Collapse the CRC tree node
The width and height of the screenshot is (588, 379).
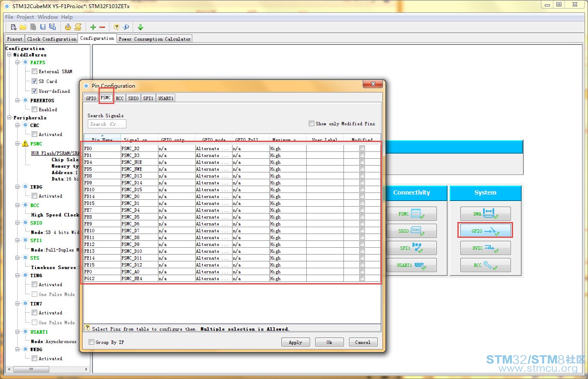18,125
